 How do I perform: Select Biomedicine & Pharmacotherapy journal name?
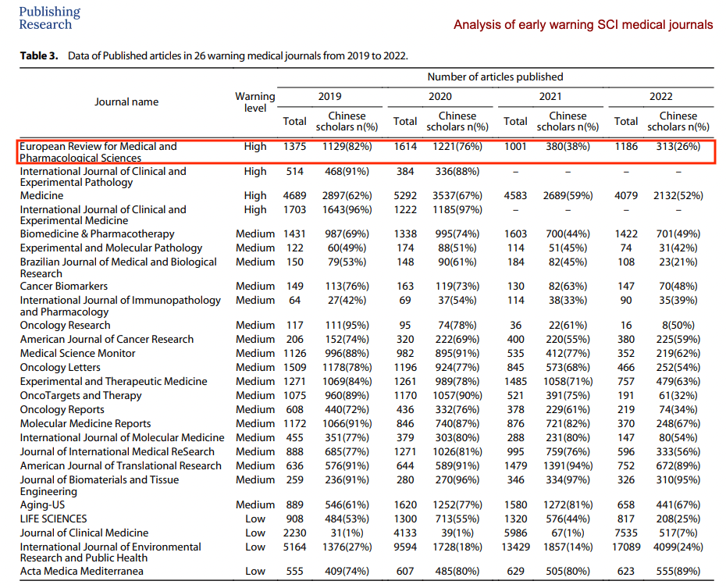click(x=97, y=233)
